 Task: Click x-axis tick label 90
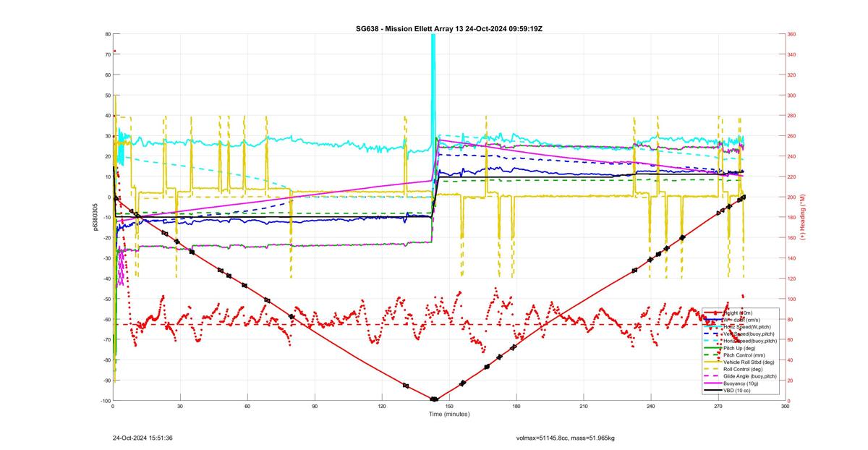tap(315, 407)
